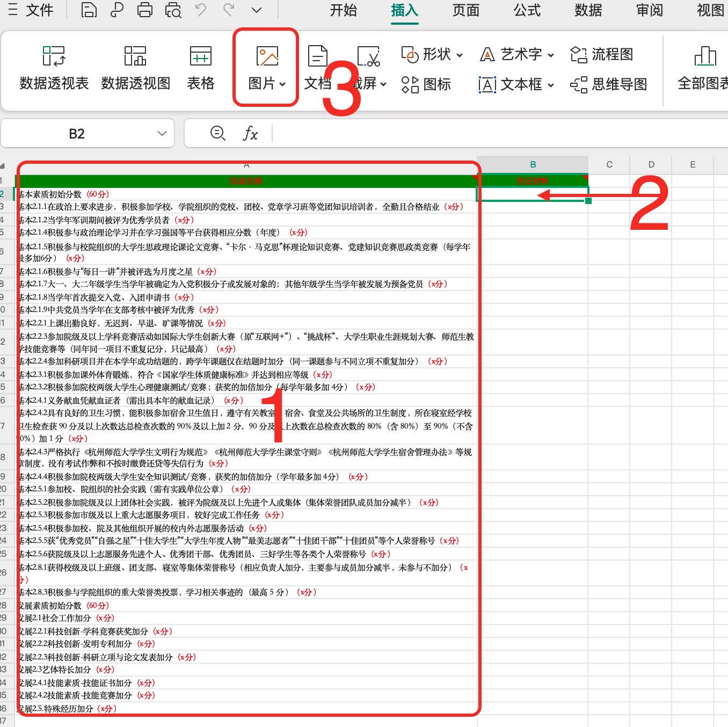Click the Print icon in top toolbar
This screenshot has width=728, height=727.
pos(144,10)
